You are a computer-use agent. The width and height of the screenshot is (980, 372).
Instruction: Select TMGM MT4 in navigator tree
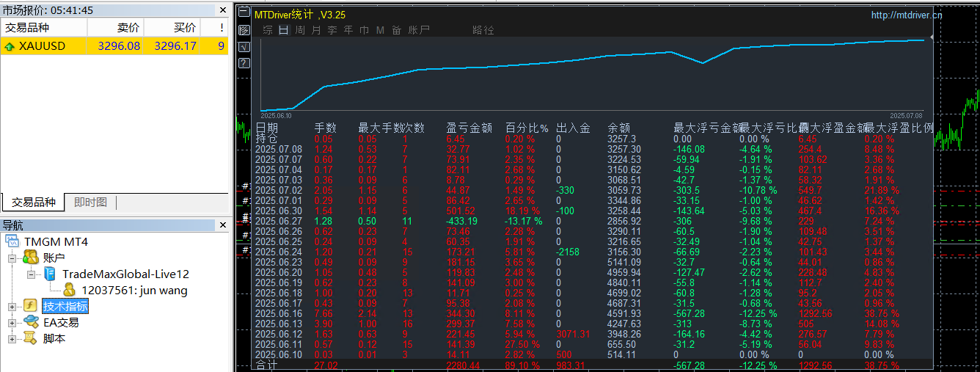56,241
